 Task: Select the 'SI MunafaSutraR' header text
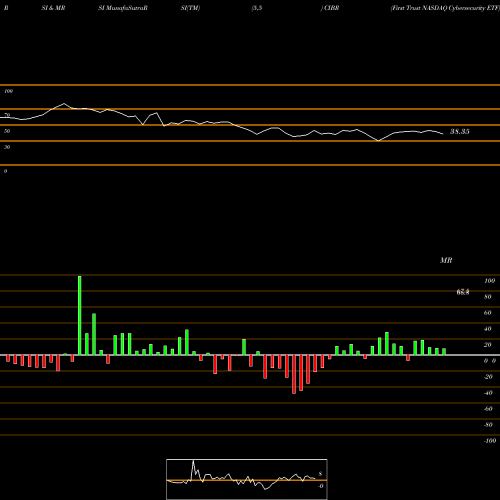coord(123,8)
